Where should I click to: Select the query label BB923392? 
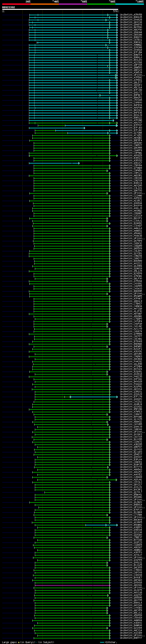click(x=8, y=8)
